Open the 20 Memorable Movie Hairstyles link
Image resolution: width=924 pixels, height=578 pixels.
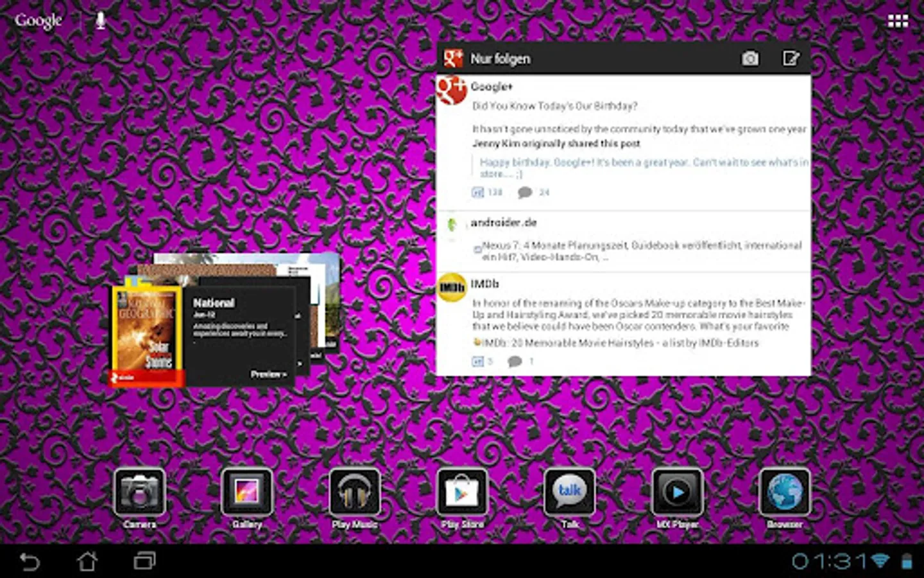620,343
